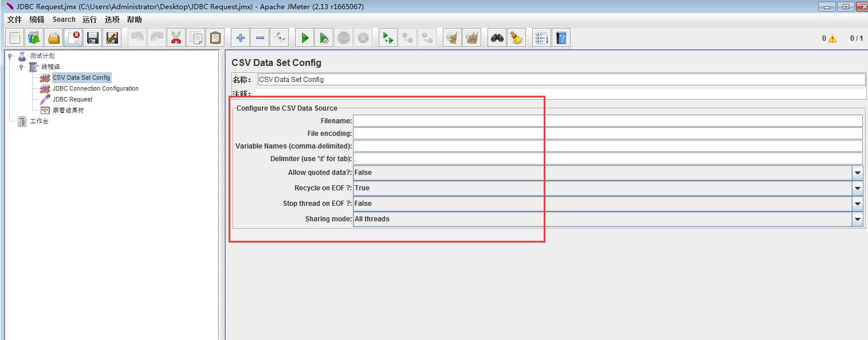The height and width of the screenshot is (340, 868).
Task: Open the 帮助 menu
Action: [134, 19]
